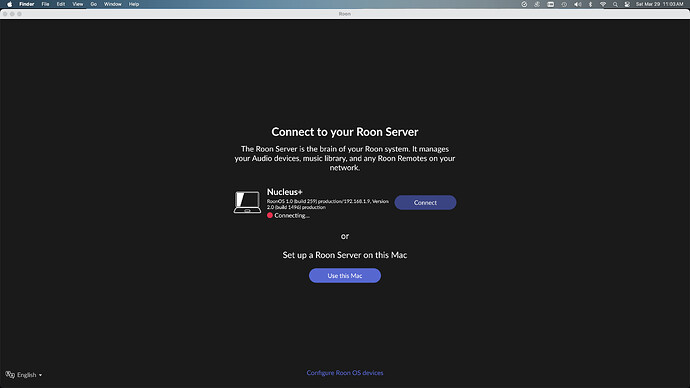This screenshot has height=388, width=690.
Task: Click the Bluetooth icon in menu bar
Action: (591, 4)
